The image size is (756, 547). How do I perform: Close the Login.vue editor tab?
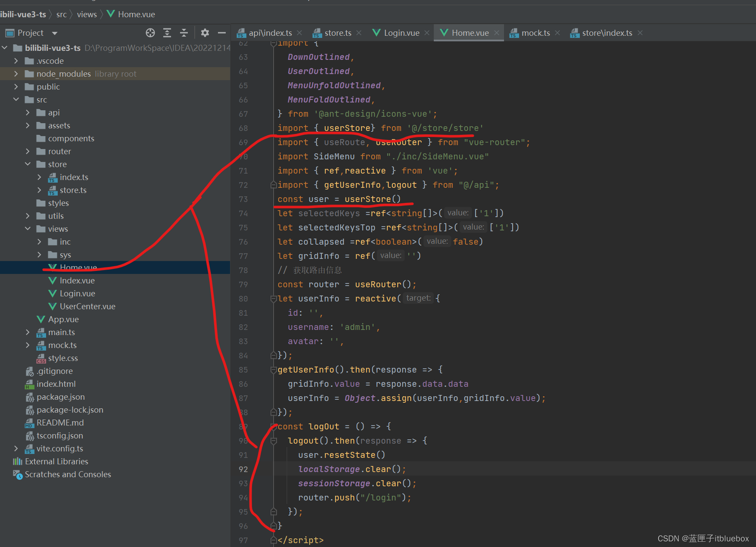point(427,33)
